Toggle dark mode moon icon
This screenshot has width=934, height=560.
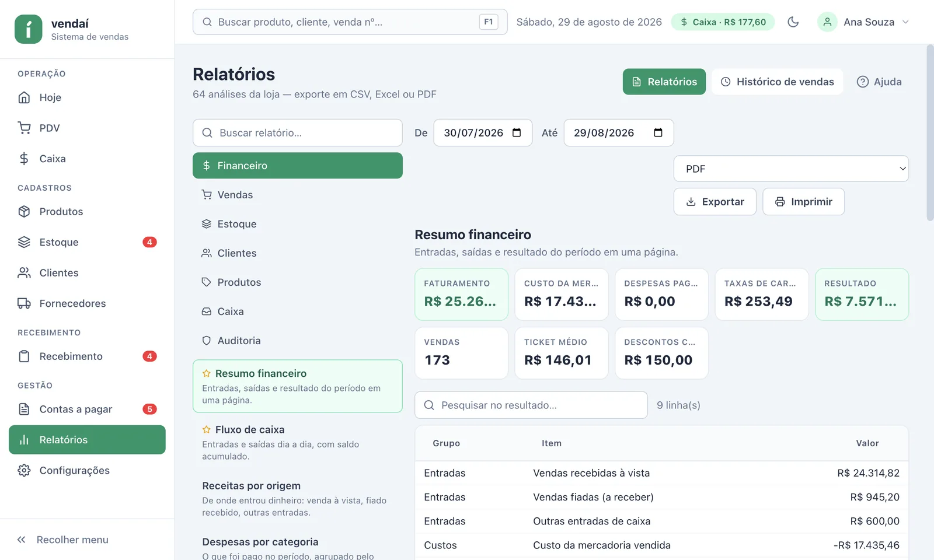point(793,22)
